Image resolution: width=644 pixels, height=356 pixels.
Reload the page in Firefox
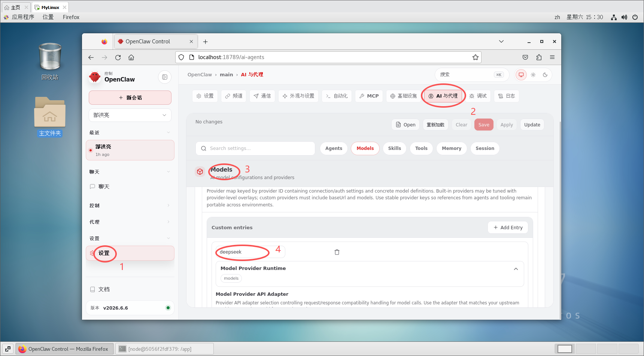point(118,57)
